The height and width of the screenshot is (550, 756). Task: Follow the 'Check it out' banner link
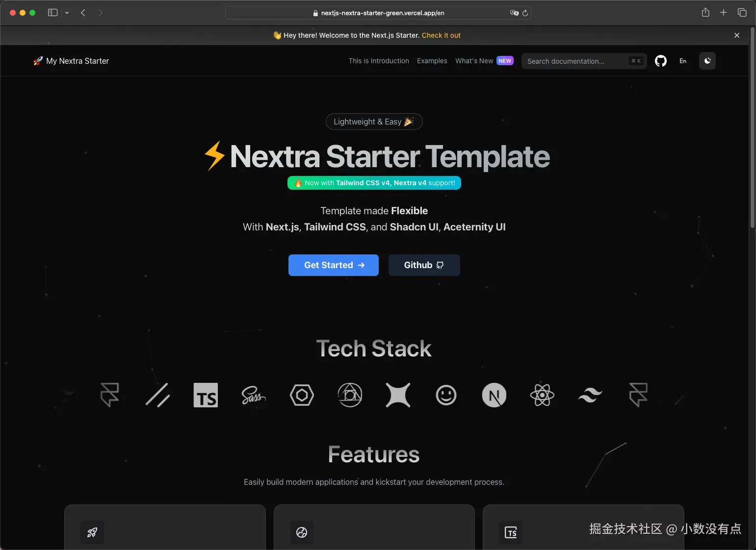pos(441,35)
